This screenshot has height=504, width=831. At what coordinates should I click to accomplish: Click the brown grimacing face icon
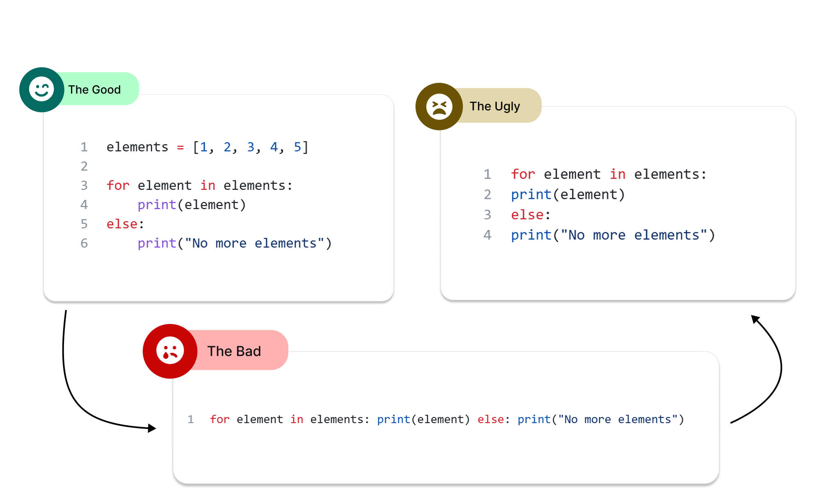click(439, 107)
